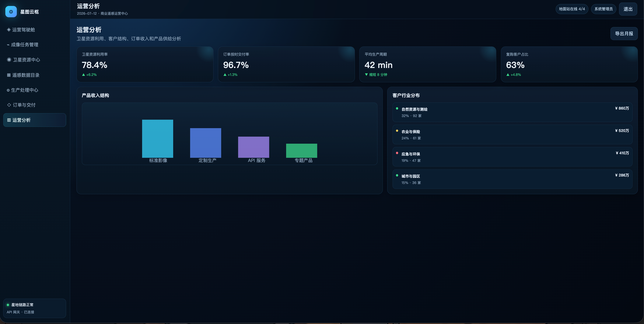This screenshot has width=644, height=324.
Task: Click the ¥ 860万 revenue figure
Action: click(x=622, y=108)
